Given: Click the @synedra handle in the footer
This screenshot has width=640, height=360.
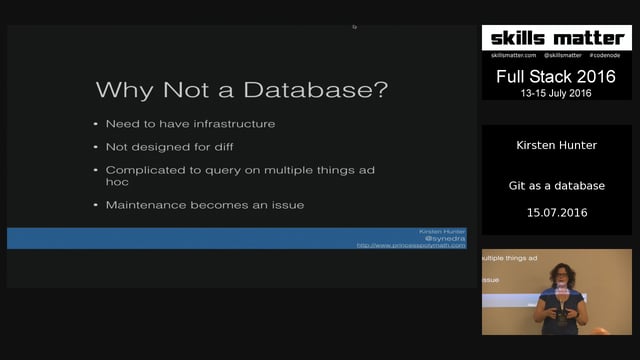Looking at the screenshot, I should pos(445,238).
